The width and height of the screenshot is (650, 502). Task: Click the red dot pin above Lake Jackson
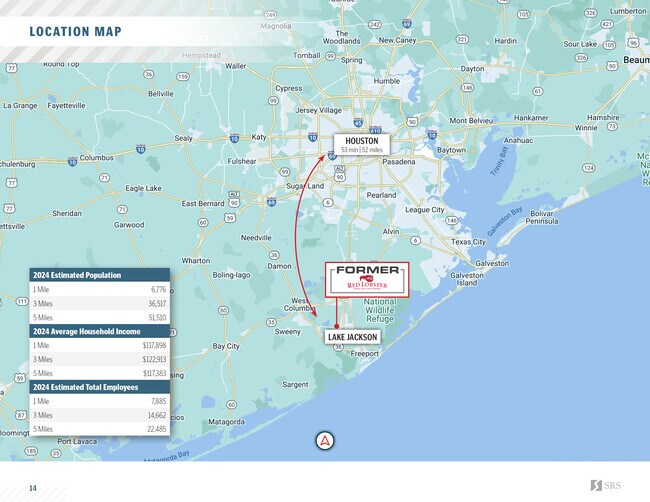point(338,326)
